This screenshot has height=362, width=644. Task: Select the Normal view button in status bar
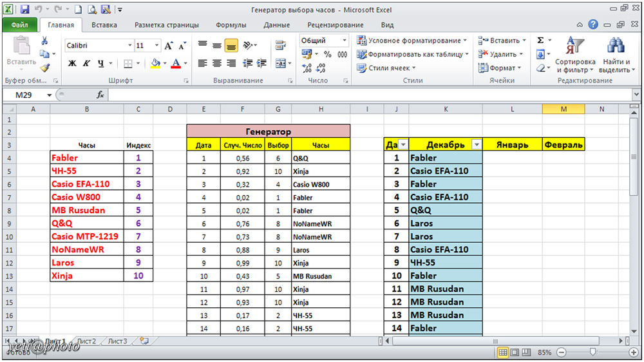point(503,352)
